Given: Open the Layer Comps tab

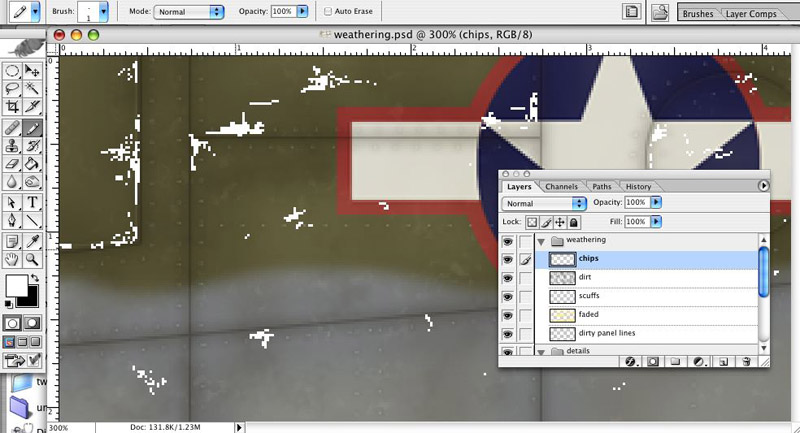Looking at the screenshot, I should click(751, 14).
